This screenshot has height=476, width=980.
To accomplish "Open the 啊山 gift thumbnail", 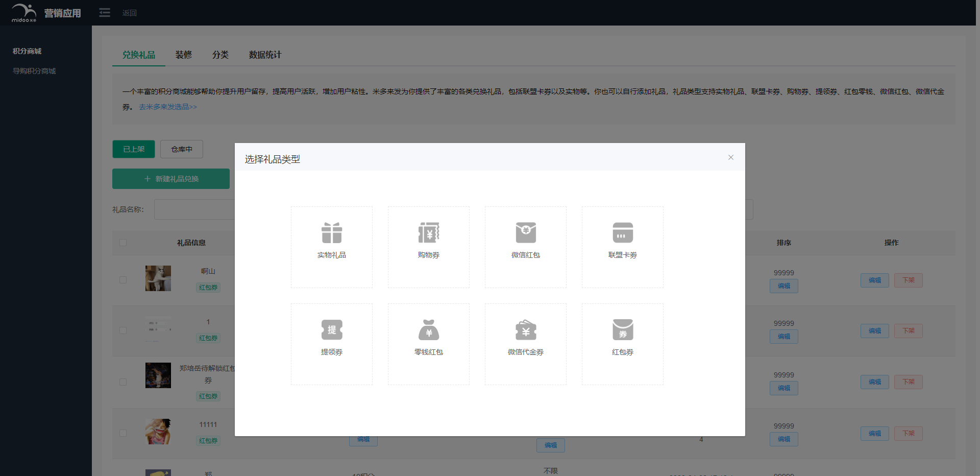I will coord(158,278).
